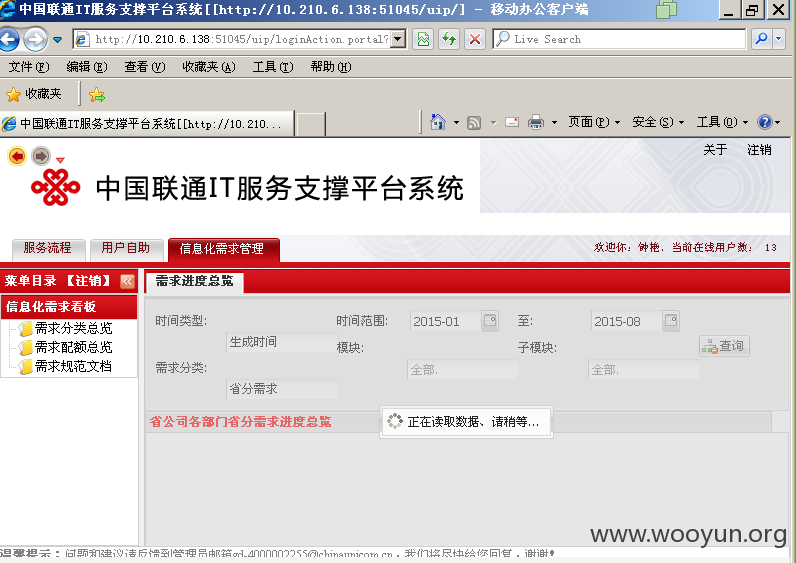Select the 需求进度总览 content tab
This screenshot has width=796, height=563.
[x=194, y=282]
